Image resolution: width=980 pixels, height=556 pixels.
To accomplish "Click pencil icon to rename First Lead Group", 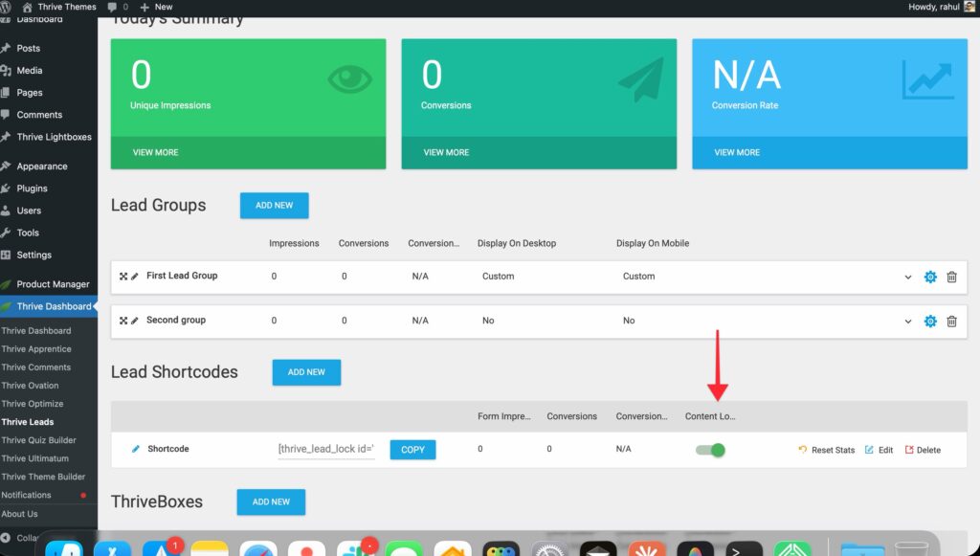I will [x=135, y=277].
